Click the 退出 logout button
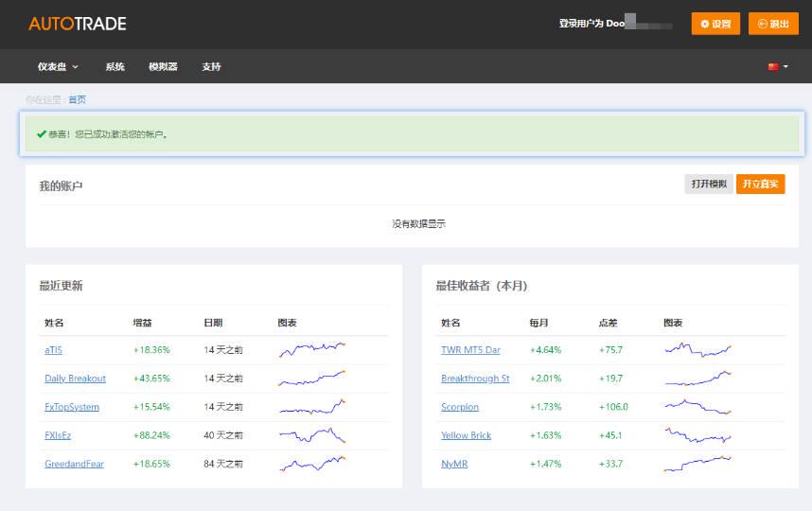The height and width of the screenshot is (511, 812). (773, 24)
